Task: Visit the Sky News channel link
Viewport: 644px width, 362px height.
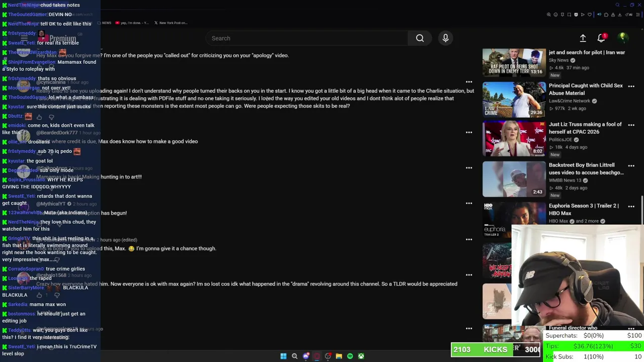Action: click(558, 60)
